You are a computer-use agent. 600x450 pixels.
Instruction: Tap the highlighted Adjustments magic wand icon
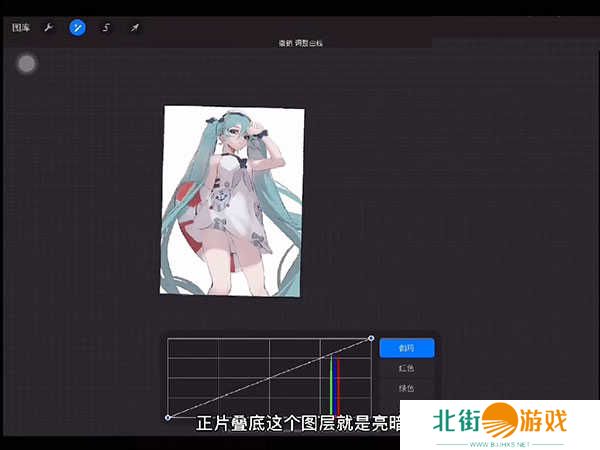coord(77,28)
